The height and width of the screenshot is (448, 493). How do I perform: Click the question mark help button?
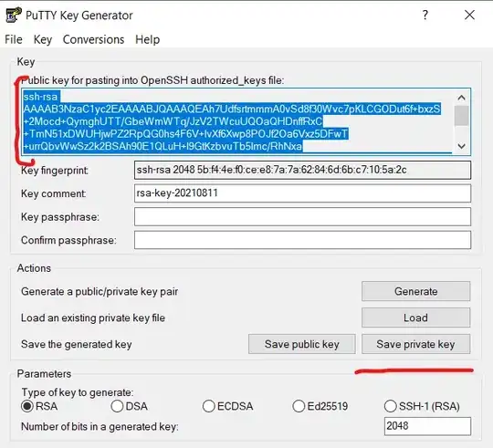[425, 15]
